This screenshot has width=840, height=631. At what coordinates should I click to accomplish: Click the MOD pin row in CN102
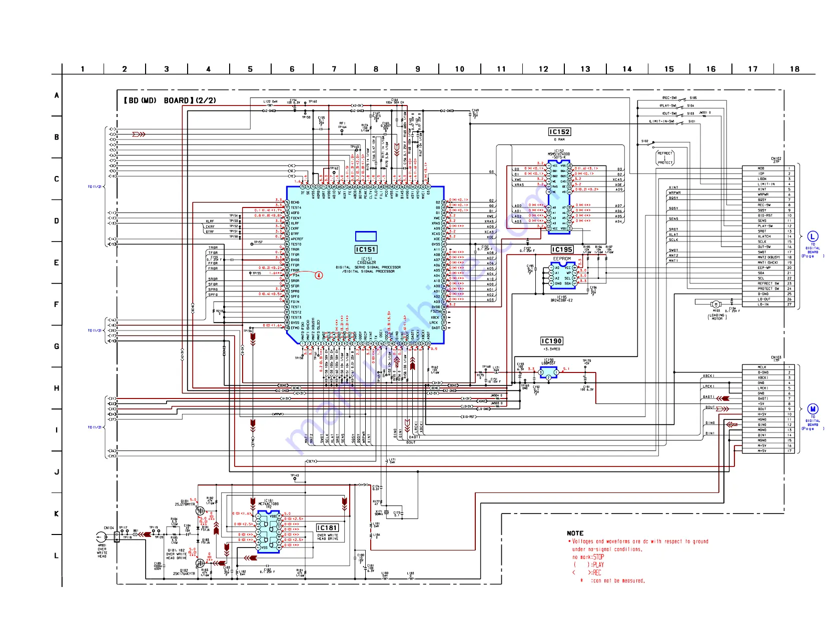pos(768,168)
